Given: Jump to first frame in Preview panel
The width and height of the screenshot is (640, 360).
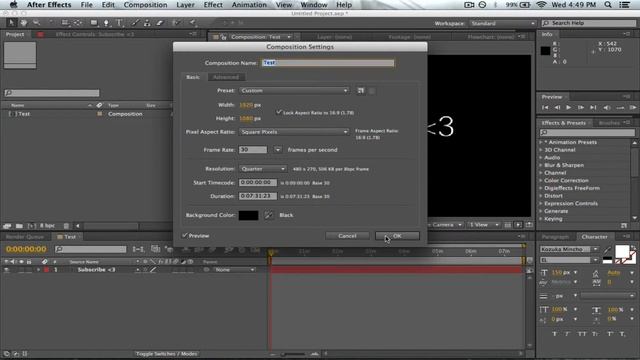Looking at the screenshot, I should pyautogui.click(x=545, y=108).
